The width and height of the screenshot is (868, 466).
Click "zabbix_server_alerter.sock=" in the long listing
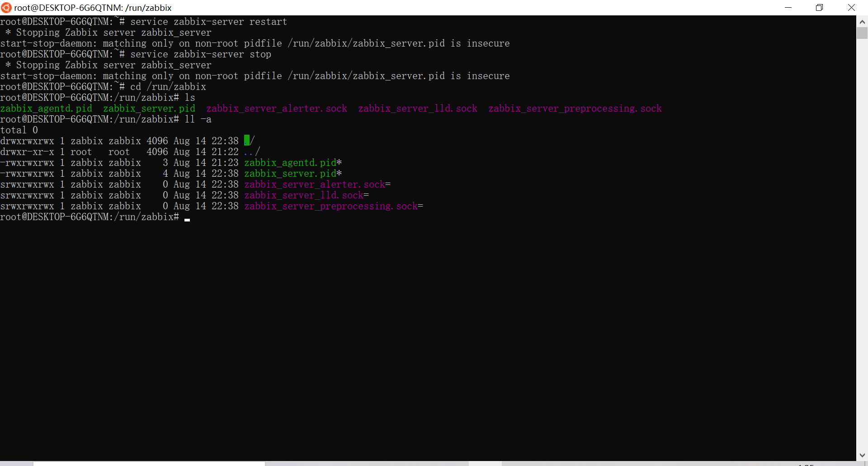pos(317,184)
